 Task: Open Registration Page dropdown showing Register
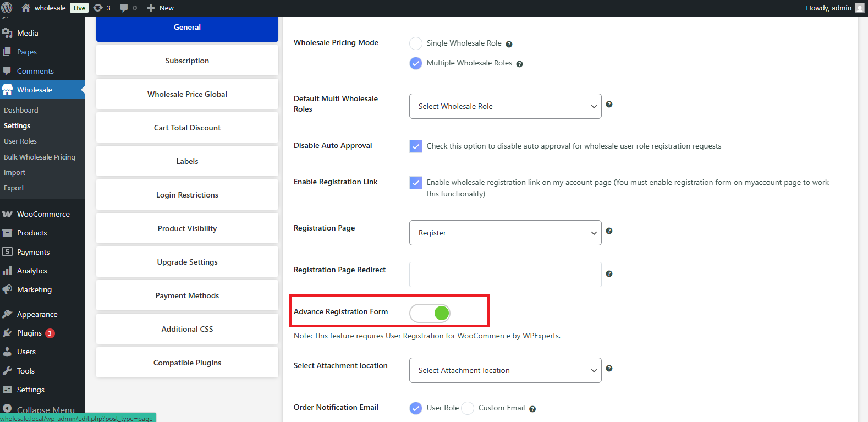click(505, 233)
